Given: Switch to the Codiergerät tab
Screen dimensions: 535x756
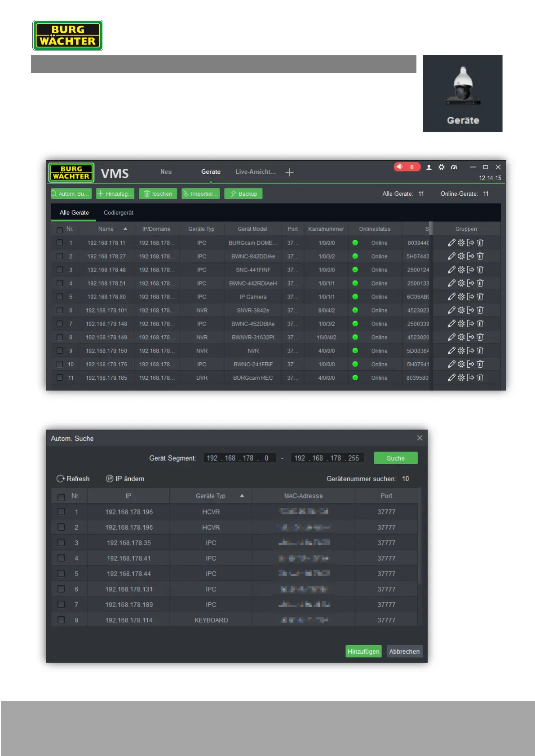Looking at the screenshot, I should [x=119, y=213].
